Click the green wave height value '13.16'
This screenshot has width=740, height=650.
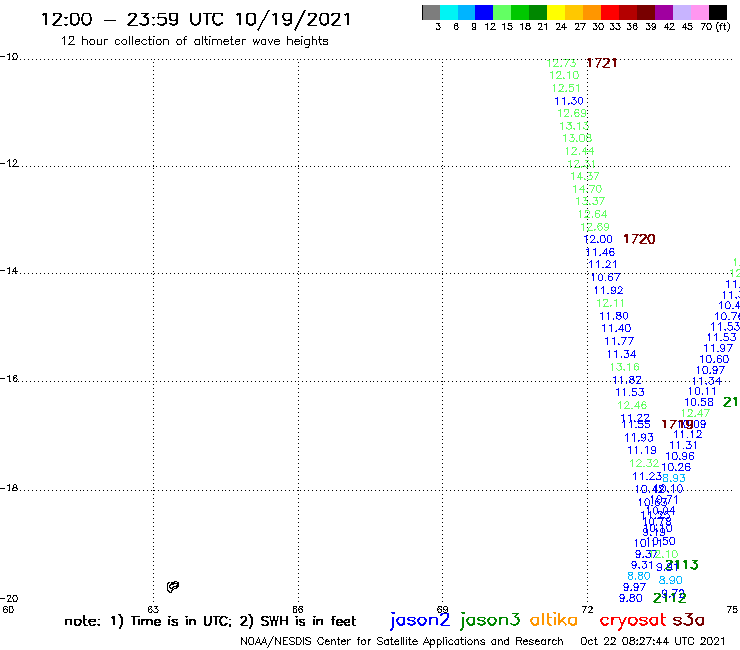(x=624, y=367)
